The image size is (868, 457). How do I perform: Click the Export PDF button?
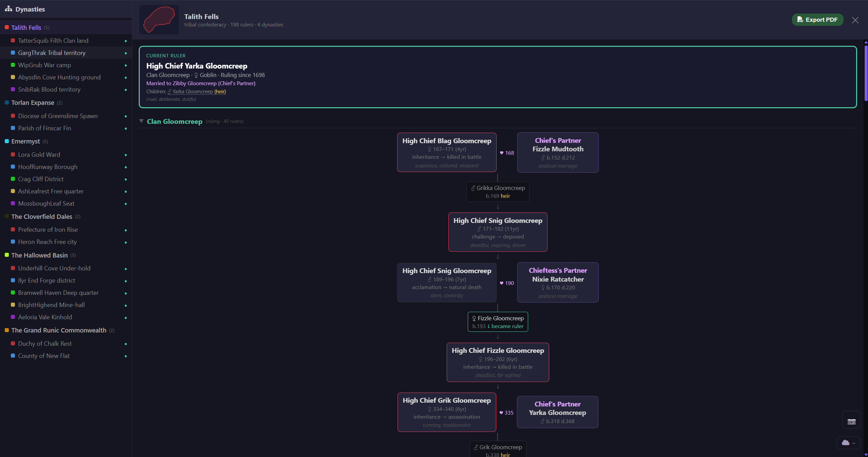pos(817,20)
